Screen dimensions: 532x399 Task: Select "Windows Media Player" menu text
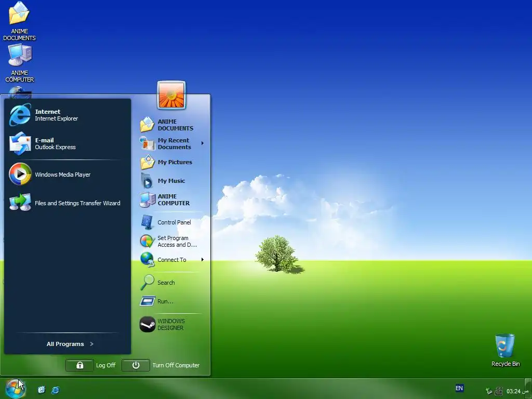pyautogui.click(x=63, y=175)
